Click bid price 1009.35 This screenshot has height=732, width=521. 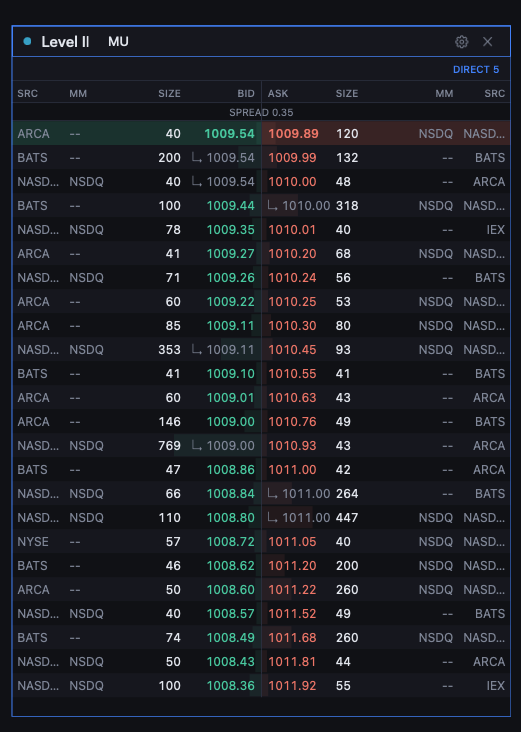pos(231,230)
